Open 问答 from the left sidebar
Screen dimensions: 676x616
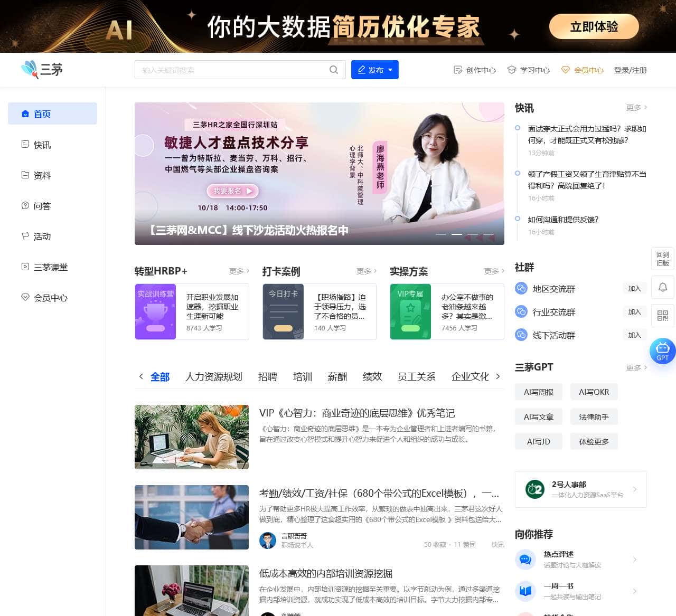(x=42, y=206)
